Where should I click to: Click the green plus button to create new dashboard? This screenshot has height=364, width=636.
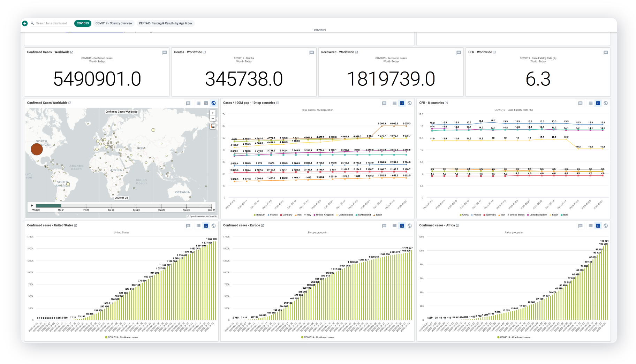click(24, 23)
